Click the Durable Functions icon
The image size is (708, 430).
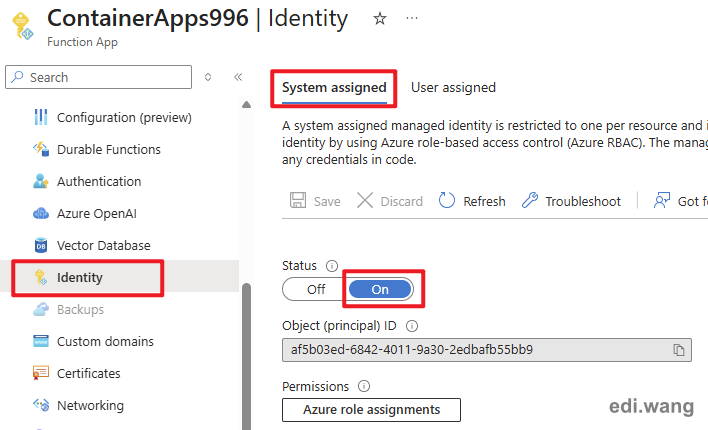click(41, 150)
